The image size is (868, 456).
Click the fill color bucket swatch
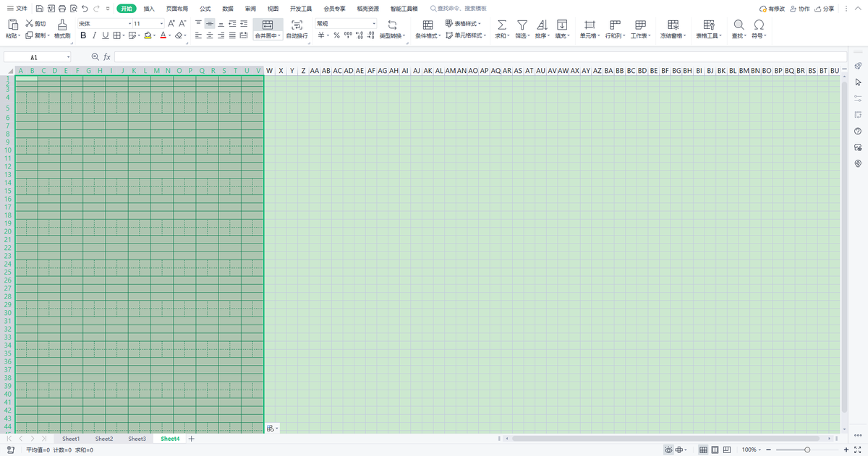[148, 35]
